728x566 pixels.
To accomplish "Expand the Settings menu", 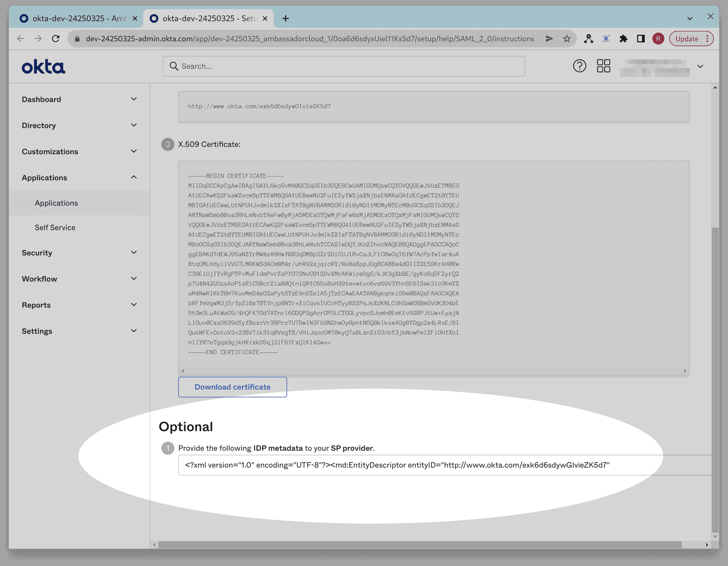I will tap(79, 331).
